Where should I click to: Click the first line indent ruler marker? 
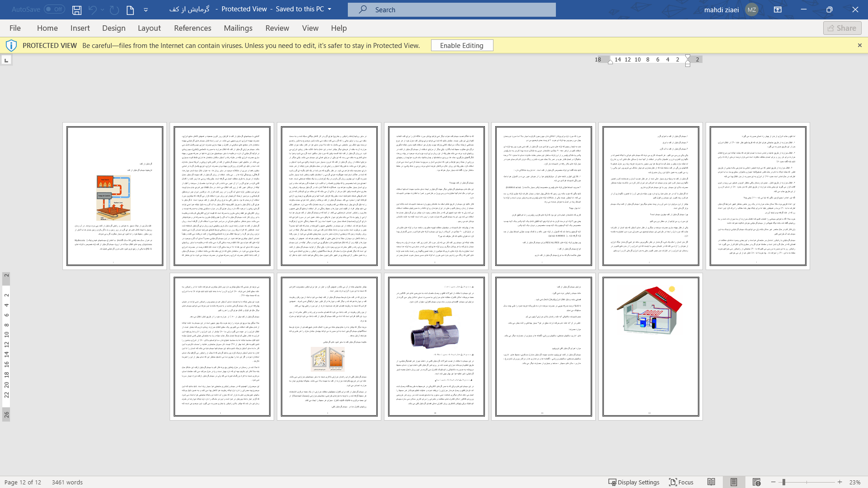[688, 57]
